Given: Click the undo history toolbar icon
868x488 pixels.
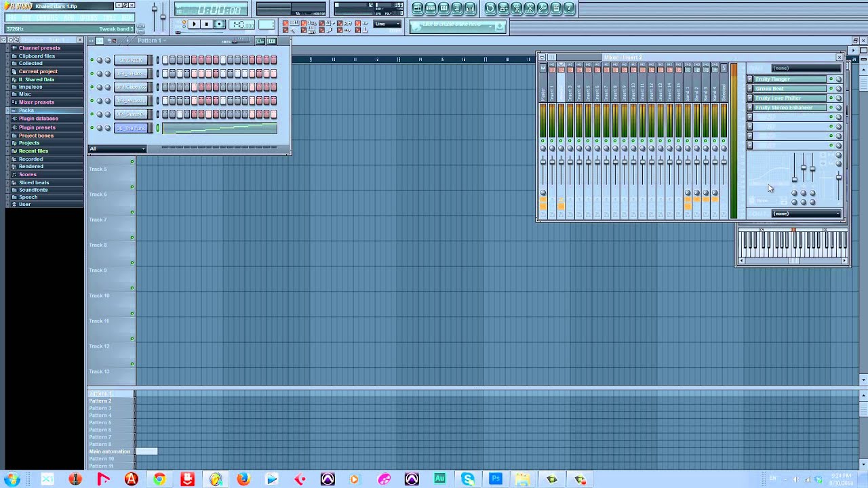Looking at the screenshot, I should [490, 8].
